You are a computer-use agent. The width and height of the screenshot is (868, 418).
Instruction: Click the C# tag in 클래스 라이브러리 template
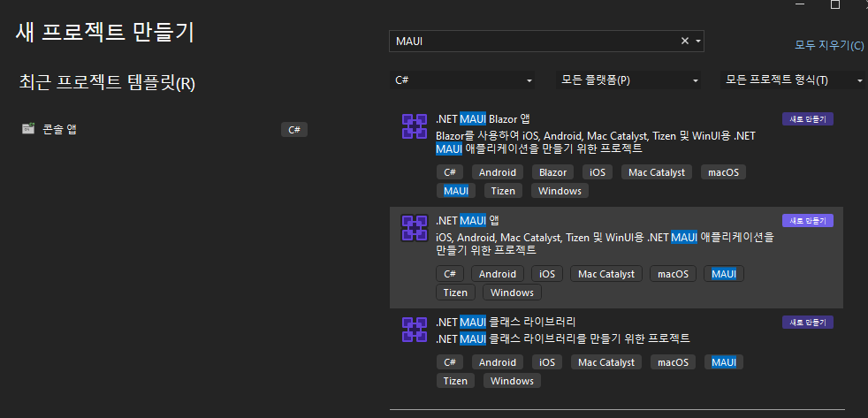(450, 362)
